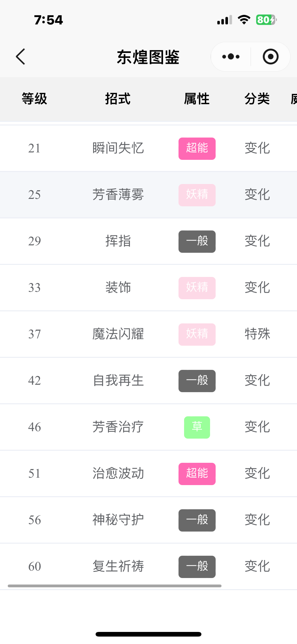Tap the 一般 tag for 挥指

(197, 242)
